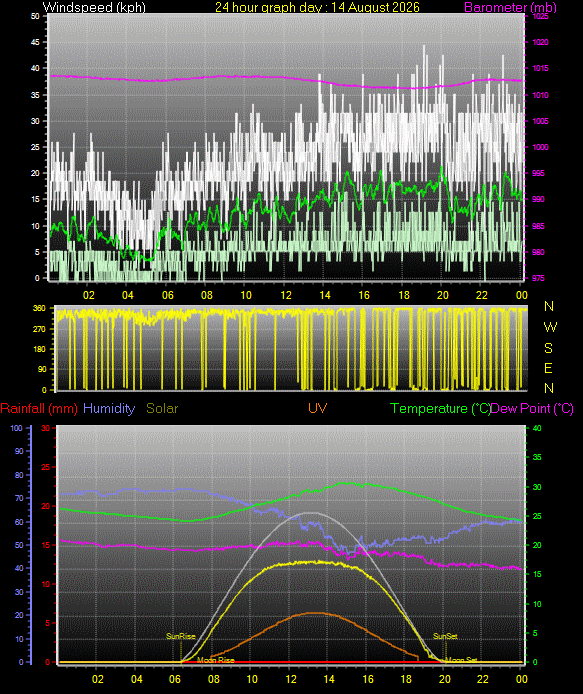Click the 270 degree axis label
Viewport: 583px width, 694px height.
pyautogui.click(x=40, y=329)
